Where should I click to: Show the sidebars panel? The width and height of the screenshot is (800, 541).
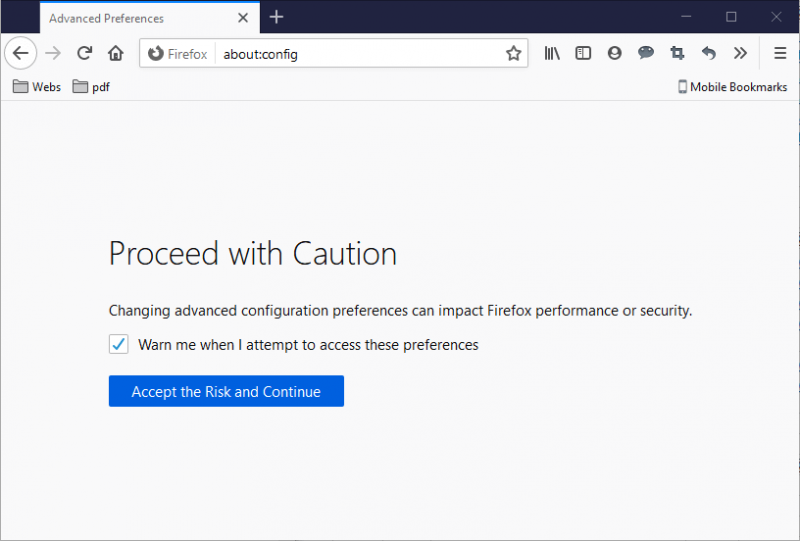tap(583, 53)
